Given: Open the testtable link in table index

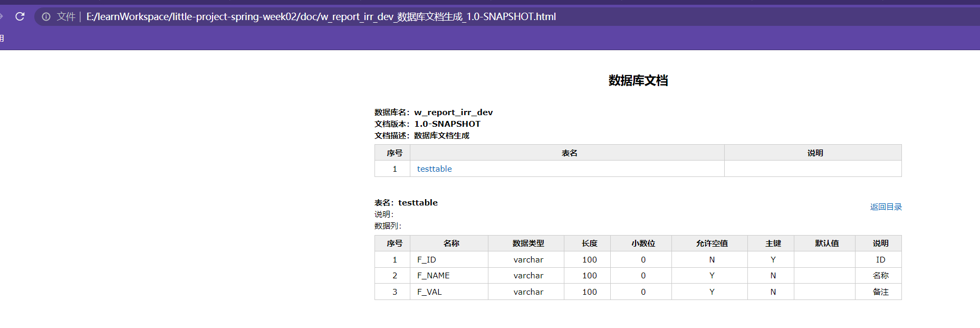Looking at the screenshot, I should pyautogui.click(x=434, y=169).
